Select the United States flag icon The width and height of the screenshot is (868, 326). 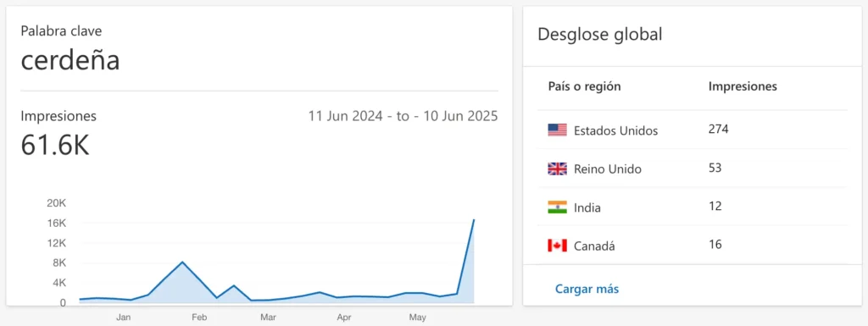point(558,130)
